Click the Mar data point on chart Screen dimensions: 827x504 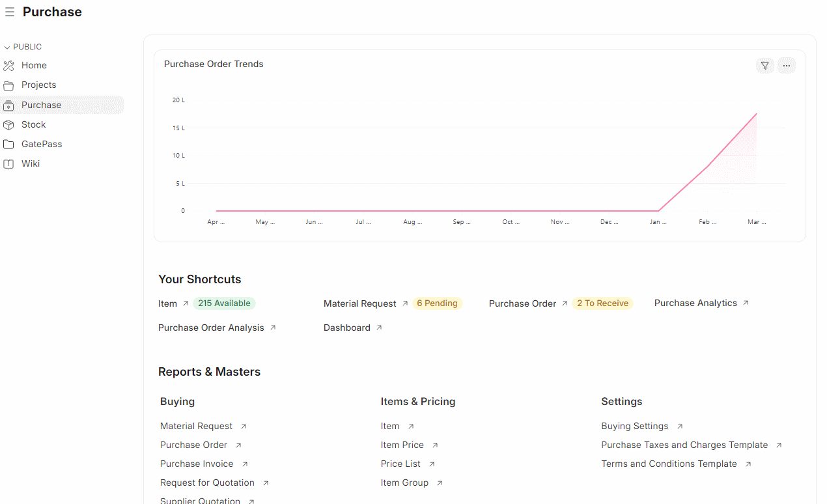tap(756, 114)
